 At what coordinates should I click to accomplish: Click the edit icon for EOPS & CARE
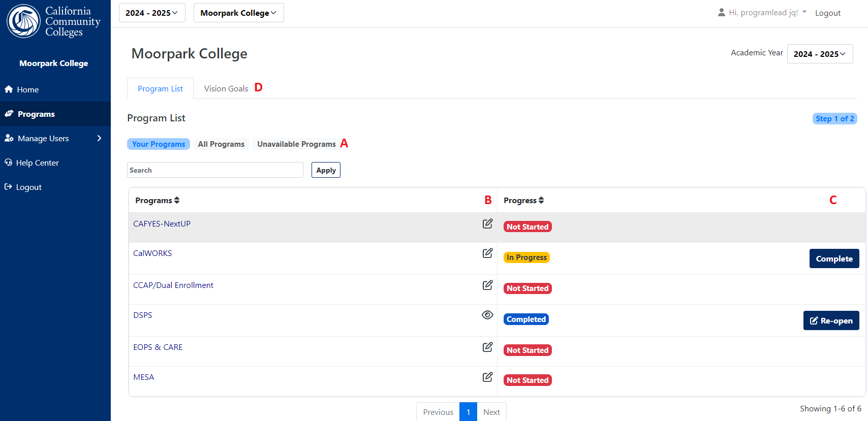[x=487, y=347]
